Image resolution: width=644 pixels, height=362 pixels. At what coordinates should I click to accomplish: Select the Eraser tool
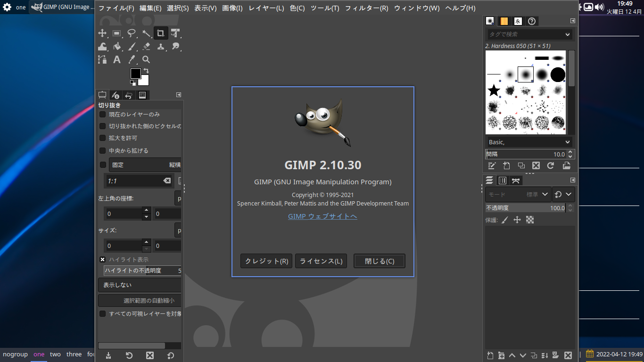146,46
